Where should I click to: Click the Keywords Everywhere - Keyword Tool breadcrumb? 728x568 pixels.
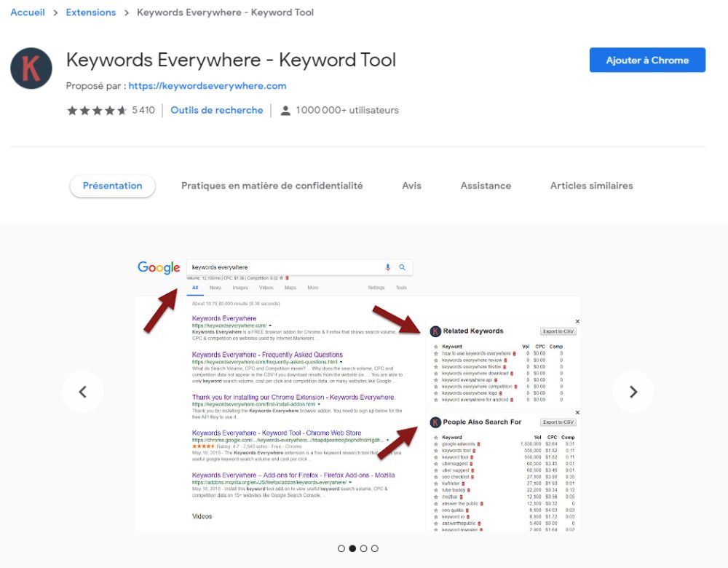(225, 12)
